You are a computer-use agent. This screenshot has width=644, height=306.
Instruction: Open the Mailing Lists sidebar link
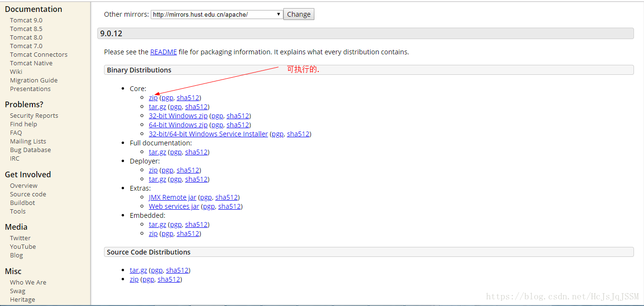(28, 141)
